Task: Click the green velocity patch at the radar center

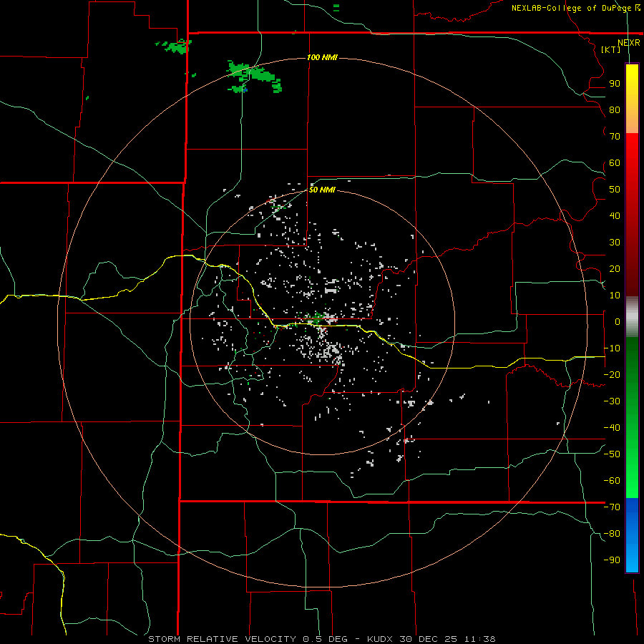Action: point(317,317)
